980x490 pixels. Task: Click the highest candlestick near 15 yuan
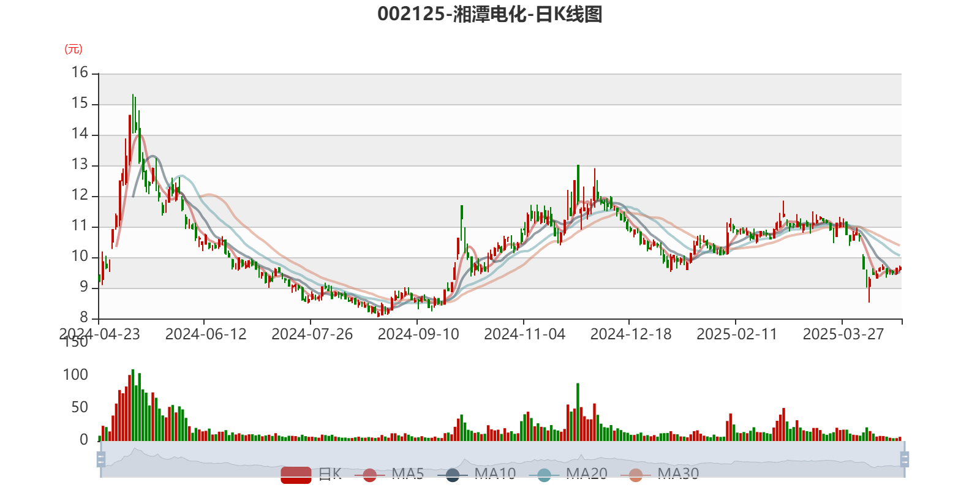click(133, 113)
